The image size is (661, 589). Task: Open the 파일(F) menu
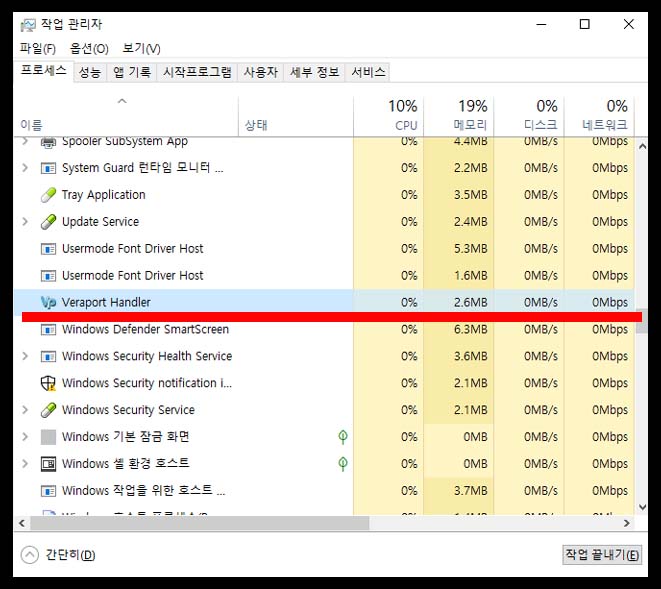(x=38, y=48)
